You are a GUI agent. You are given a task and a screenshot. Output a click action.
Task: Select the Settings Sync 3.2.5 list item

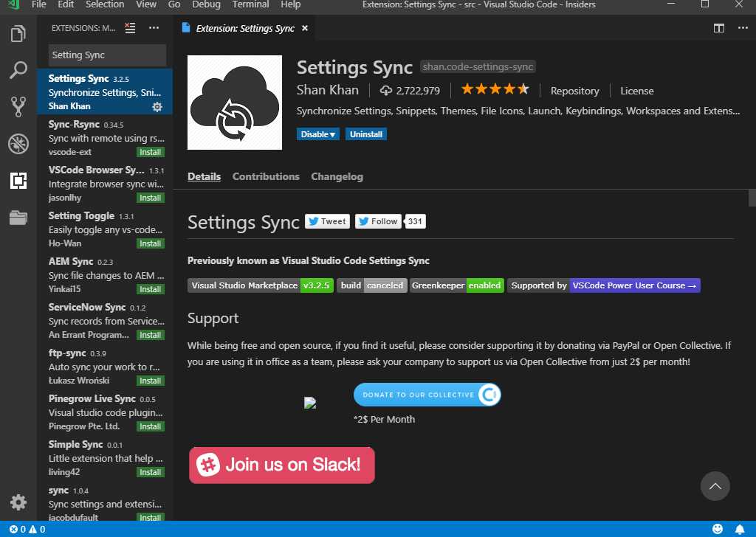click(105, 91)
